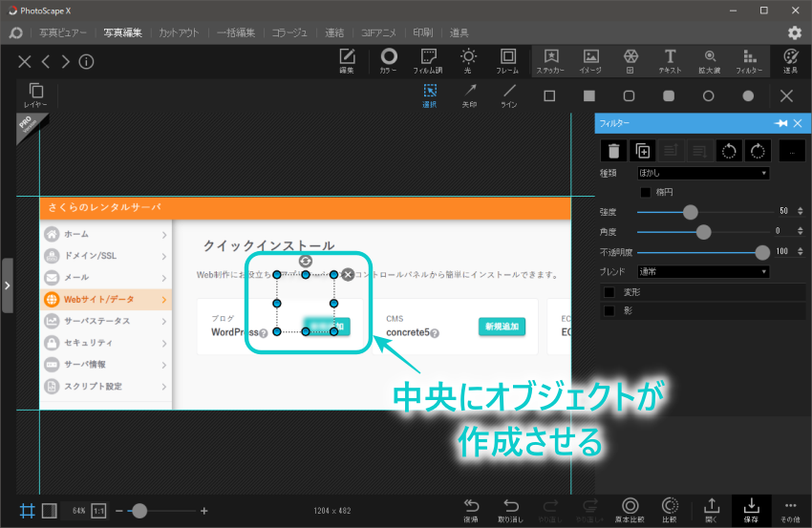Enable the 楕円 ellipse checkbox
812x528 pixels.
(645, 193)
